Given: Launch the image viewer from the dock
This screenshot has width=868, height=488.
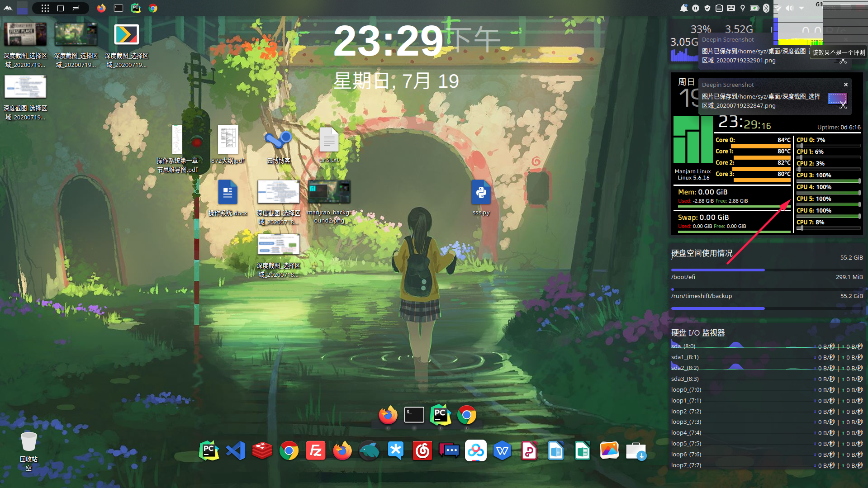Looking at the screenshot, I should (x=609, y=450).
